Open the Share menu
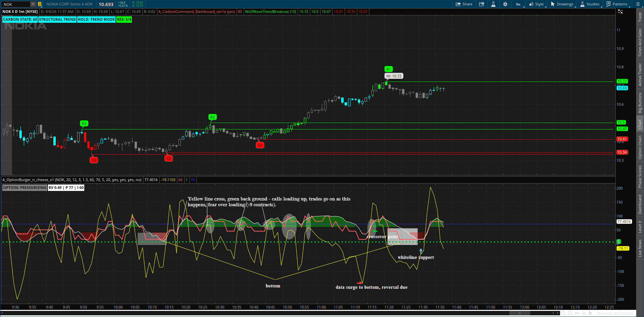 pos(464,4)
